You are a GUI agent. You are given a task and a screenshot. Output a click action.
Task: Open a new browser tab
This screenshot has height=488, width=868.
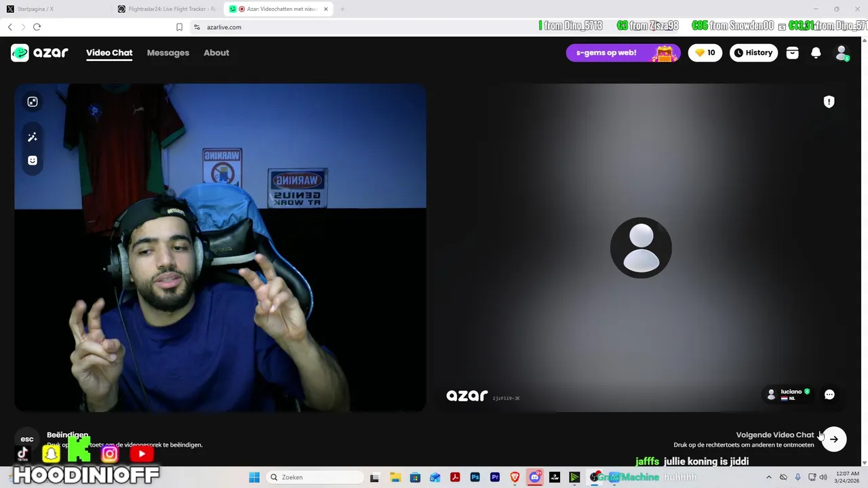pyautogui.click(x=342, y=9)
